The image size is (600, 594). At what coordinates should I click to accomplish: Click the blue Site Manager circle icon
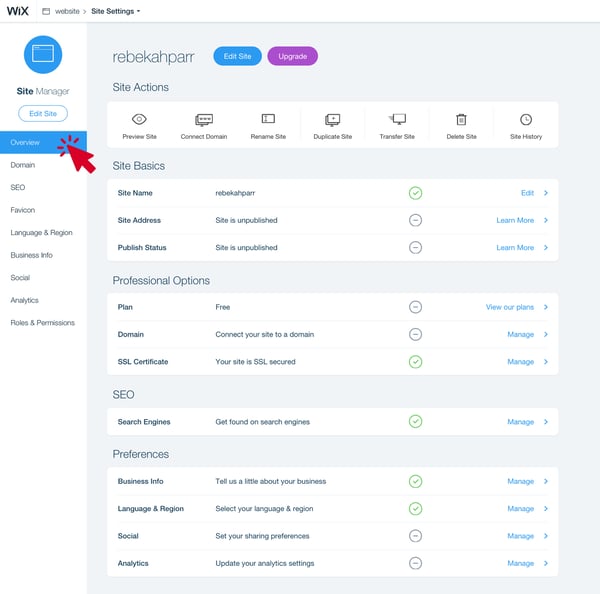point(43,54)
